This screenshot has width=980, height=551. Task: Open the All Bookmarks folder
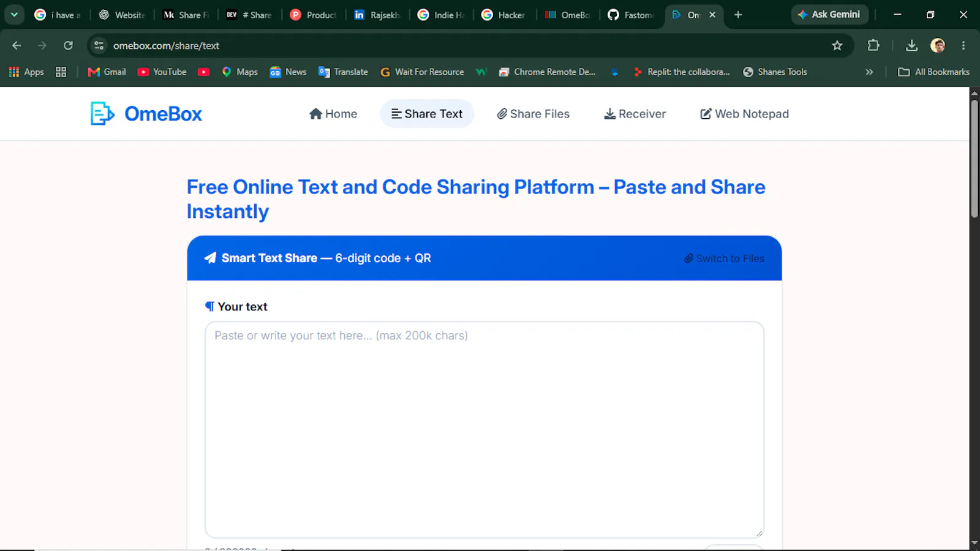point(933,72)
